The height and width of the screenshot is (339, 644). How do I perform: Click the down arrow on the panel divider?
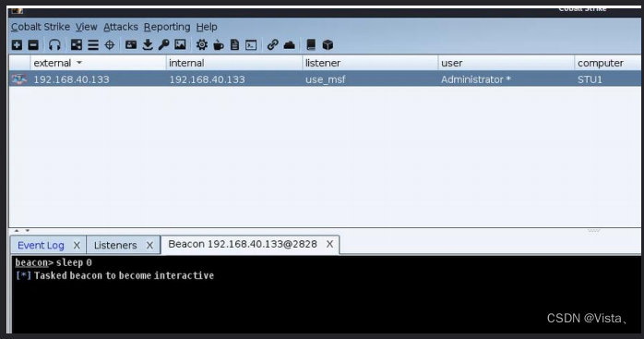pyautogui.click(x=27, y=231)
